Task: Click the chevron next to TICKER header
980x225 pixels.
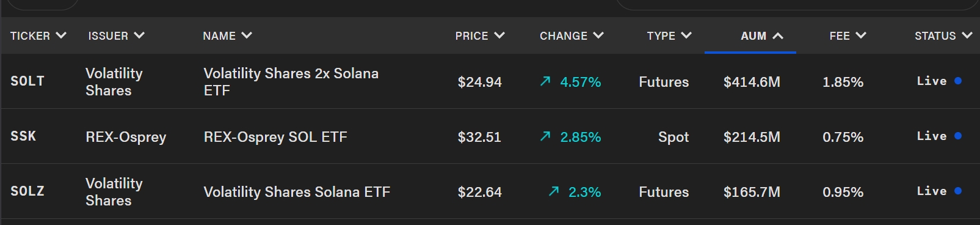Action: click(x=61, y=35)
